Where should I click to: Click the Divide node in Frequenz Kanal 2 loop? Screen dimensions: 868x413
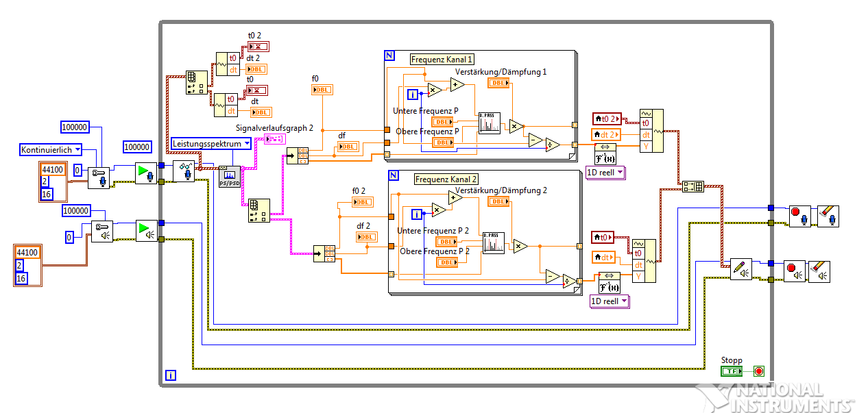570,280
